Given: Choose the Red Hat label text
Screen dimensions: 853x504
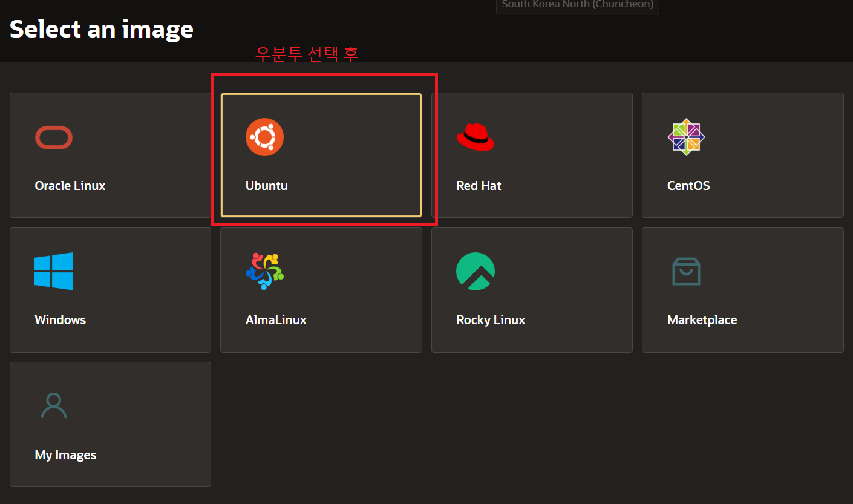Looking at the screenshot, I should 479,186.
